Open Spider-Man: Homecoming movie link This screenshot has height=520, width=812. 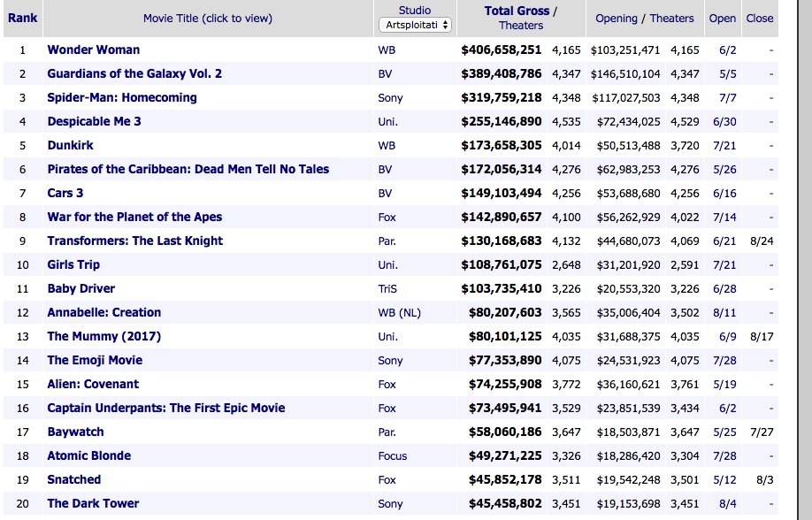(122, 97)
